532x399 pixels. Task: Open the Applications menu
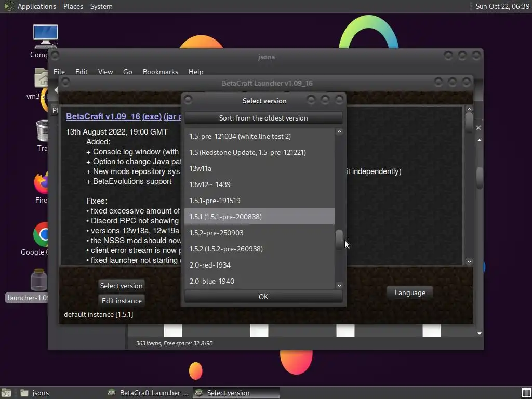(37, 6)
